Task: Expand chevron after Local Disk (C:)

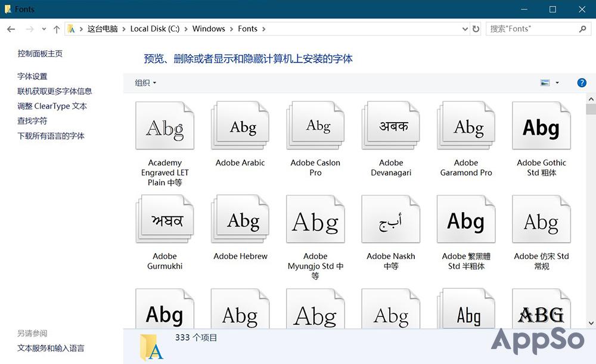Action: [x=186, y=29]
